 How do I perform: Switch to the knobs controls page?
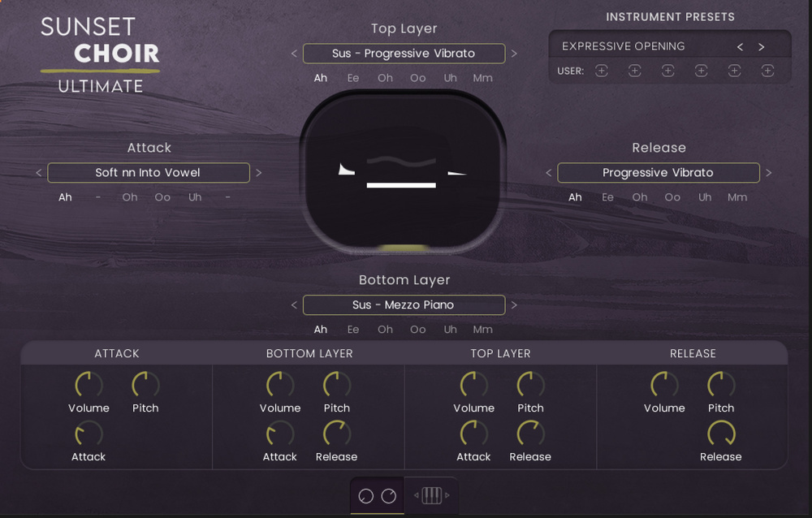click(377, 496)
